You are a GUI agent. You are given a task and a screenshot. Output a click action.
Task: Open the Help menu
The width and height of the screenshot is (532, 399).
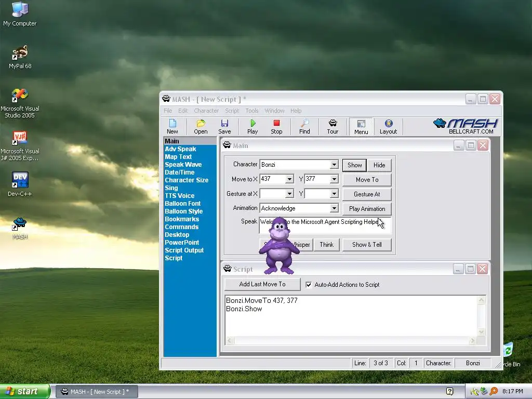click(x=296, y=111)
